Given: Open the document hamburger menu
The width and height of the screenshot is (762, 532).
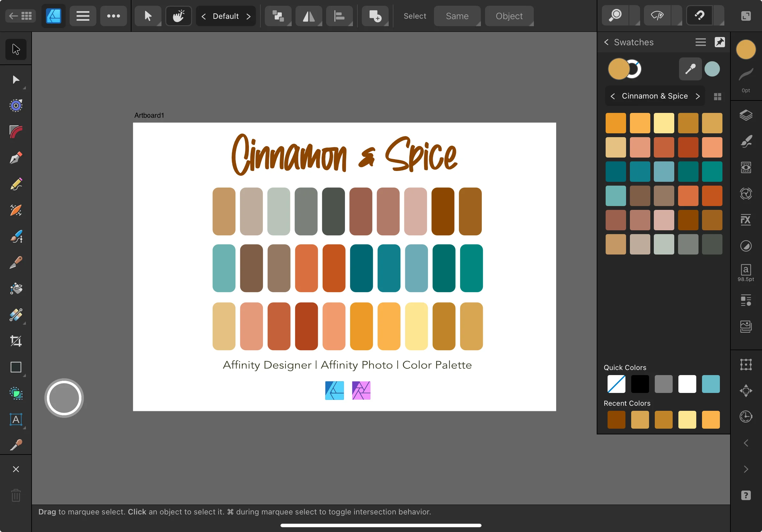Looking at the screenshot, I should pos(83,16).
